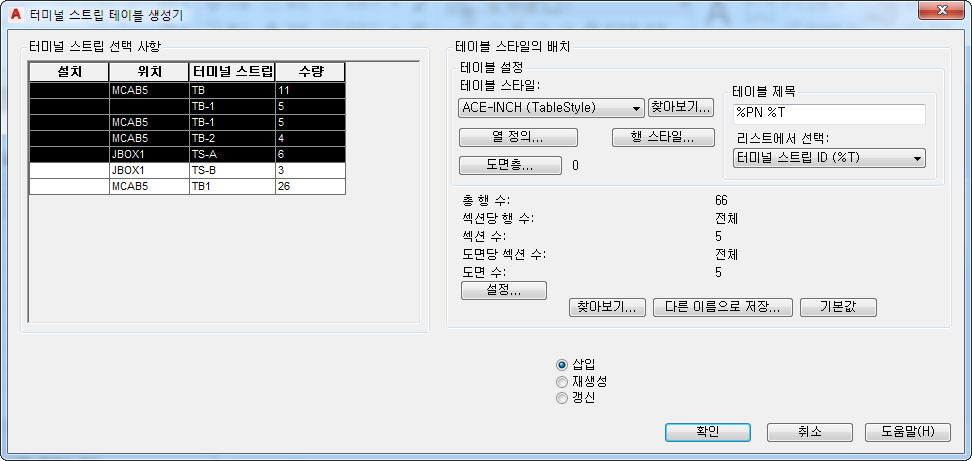
Task: Click the 설치 column header
Action: (69, 72)
